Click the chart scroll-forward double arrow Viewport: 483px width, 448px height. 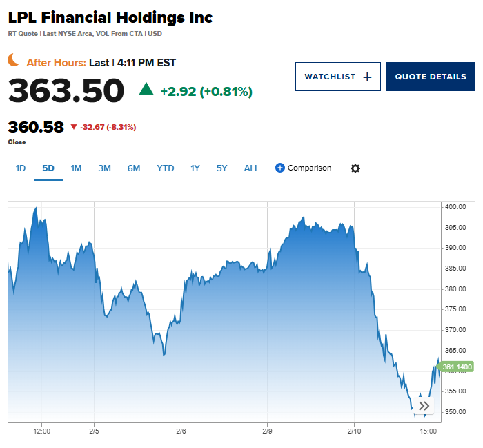pos(424,406)
